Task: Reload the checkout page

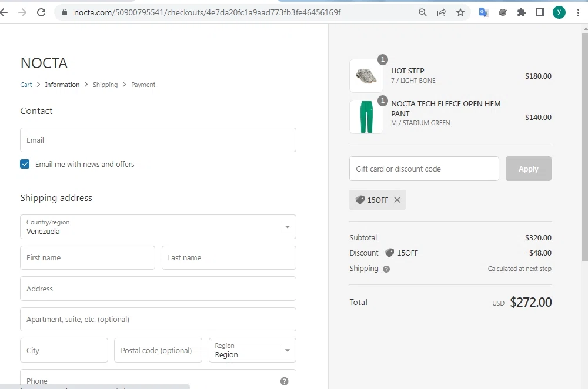Action: tap(41, 12)
